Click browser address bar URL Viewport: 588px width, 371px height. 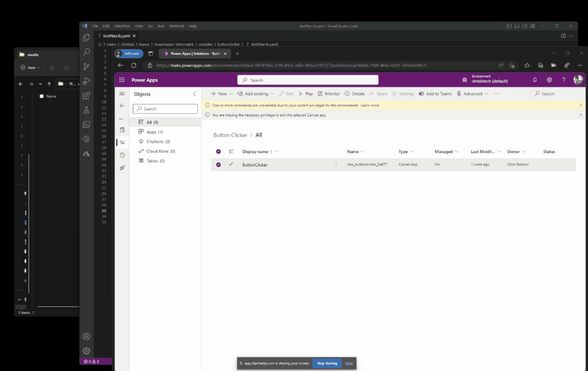pos(292,65)
